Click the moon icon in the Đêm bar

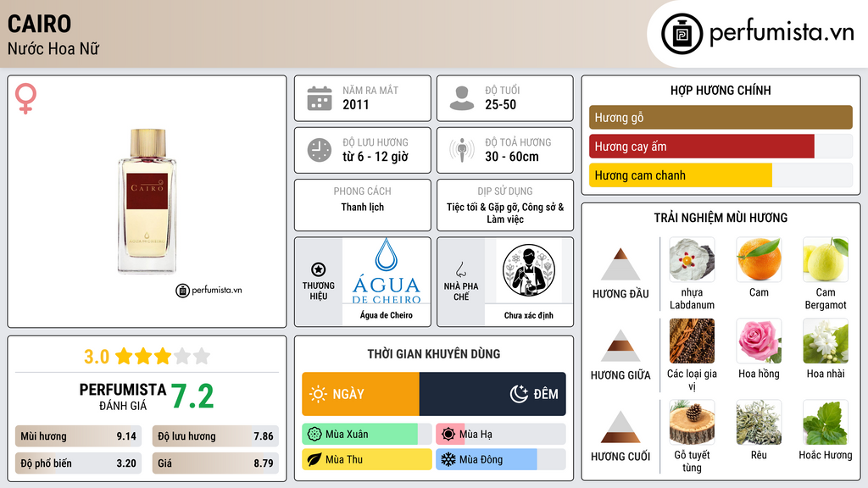(x=519, y=394)
